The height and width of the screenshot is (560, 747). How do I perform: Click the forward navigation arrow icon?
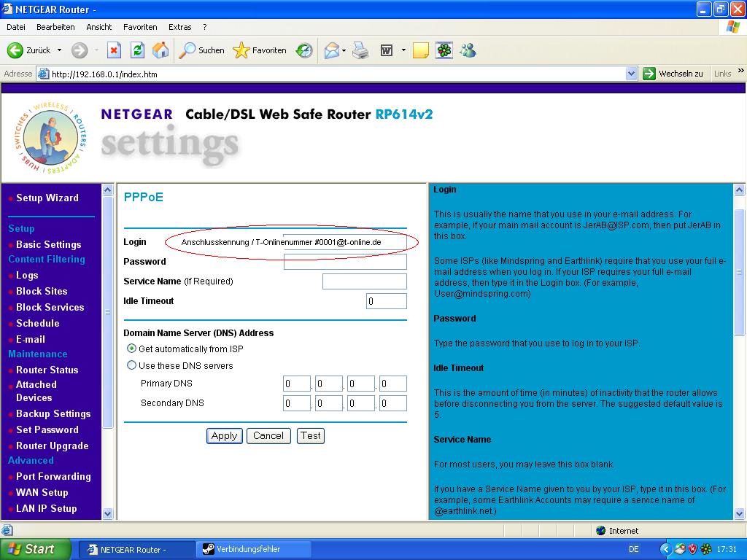pyautogui.click(x=80, y=50)
